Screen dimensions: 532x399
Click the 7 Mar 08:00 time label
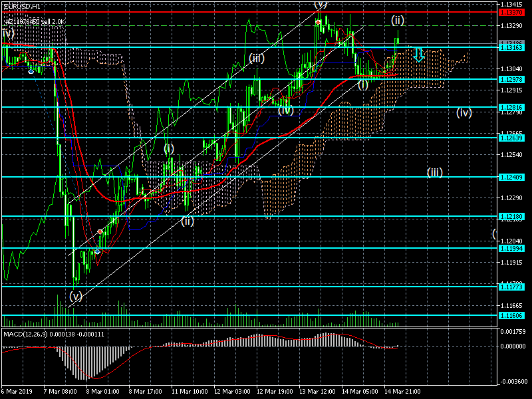pyautogui.click(x=61, y=392)
